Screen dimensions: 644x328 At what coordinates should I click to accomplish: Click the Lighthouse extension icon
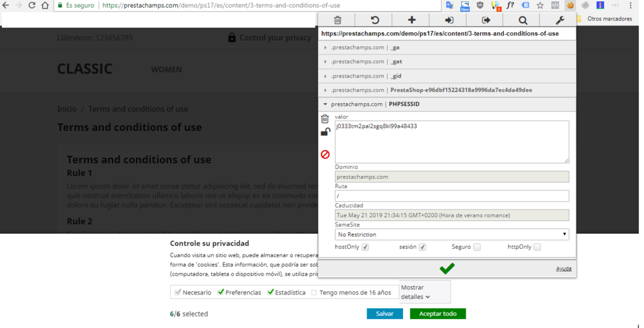click(x=600, y=5)
